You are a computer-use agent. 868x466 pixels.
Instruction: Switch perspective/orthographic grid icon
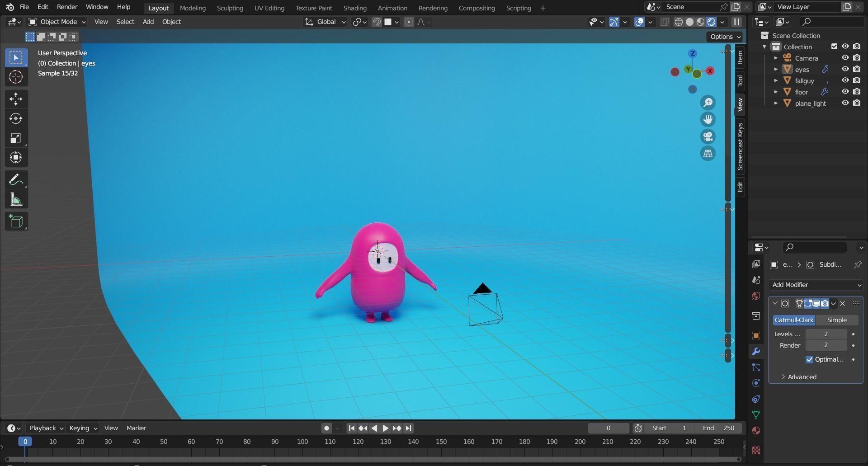click(x=708, y=154)
